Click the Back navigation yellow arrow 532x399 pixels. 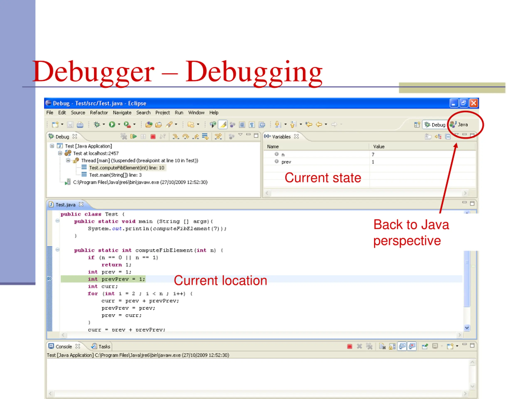319,124
